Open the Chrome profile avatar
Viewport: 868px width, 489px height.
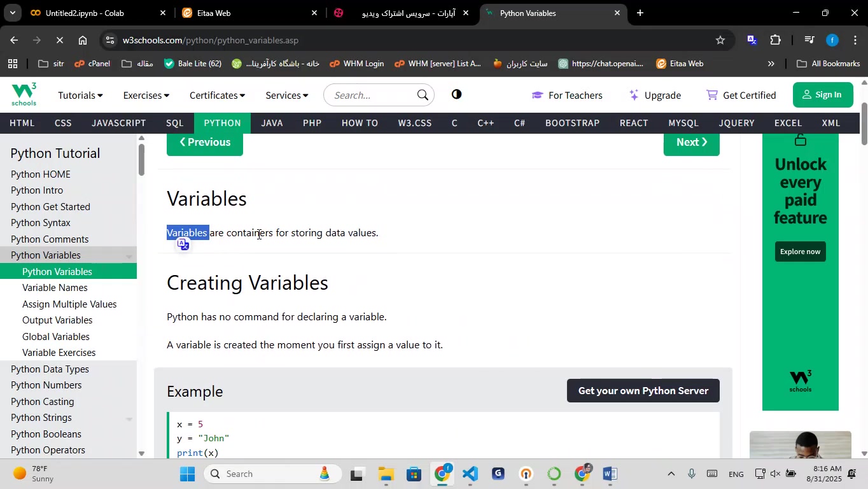pyautogui.click(x=832, y=40)
